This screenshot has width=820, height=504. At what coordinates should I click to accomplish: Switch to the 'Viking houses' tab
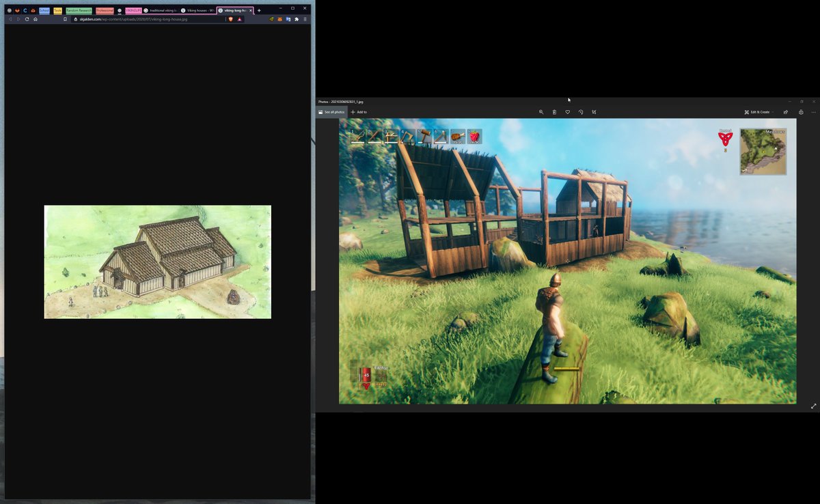point(198,10)
